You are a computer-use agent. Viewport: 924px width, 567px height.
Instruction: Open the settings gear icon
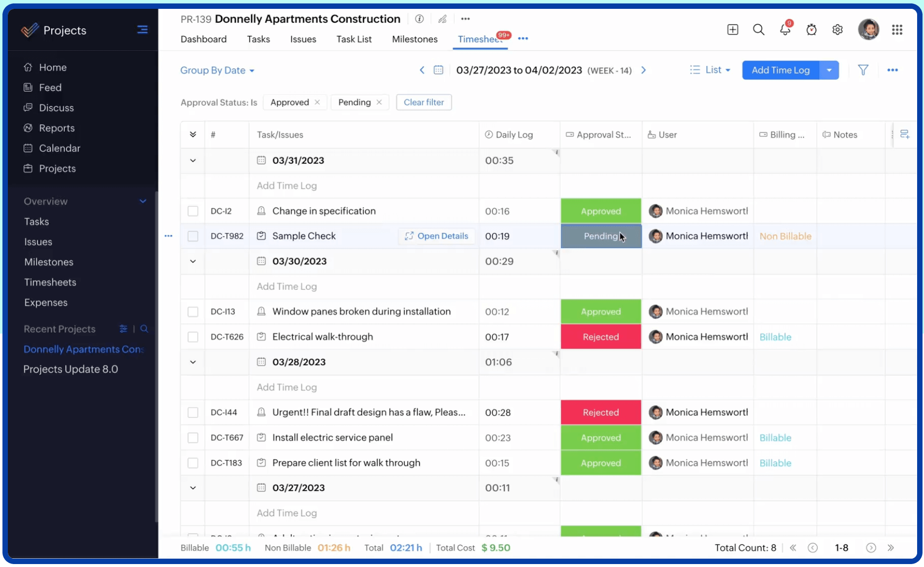[837, 30]
